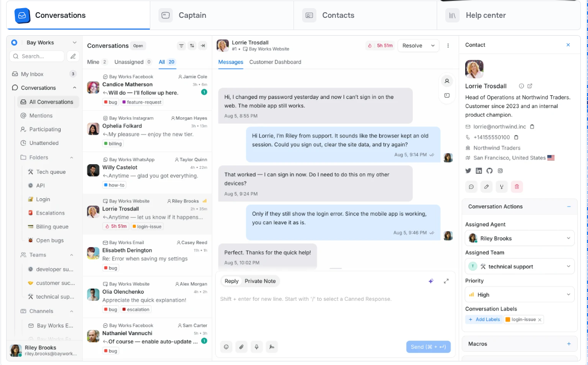
Task: Remove the login-issue label
Action: coord(540,320)
